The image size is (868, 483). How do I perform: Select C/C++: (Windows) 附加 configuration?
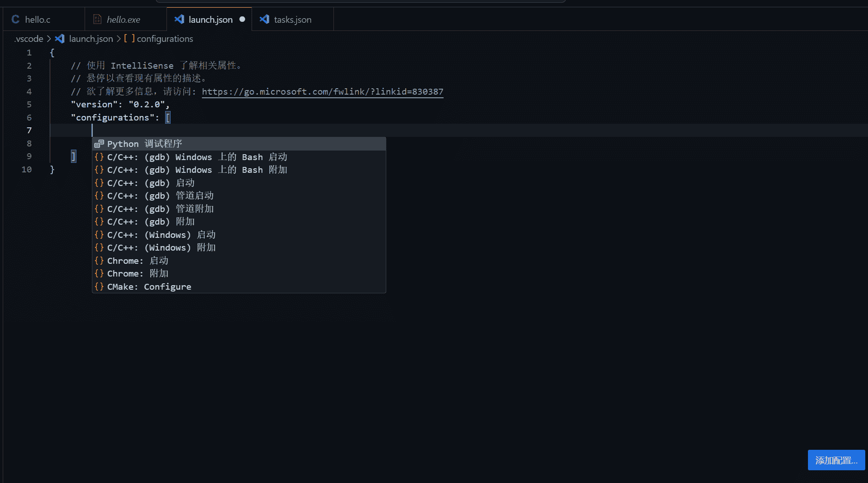click(x=239, y=247)
